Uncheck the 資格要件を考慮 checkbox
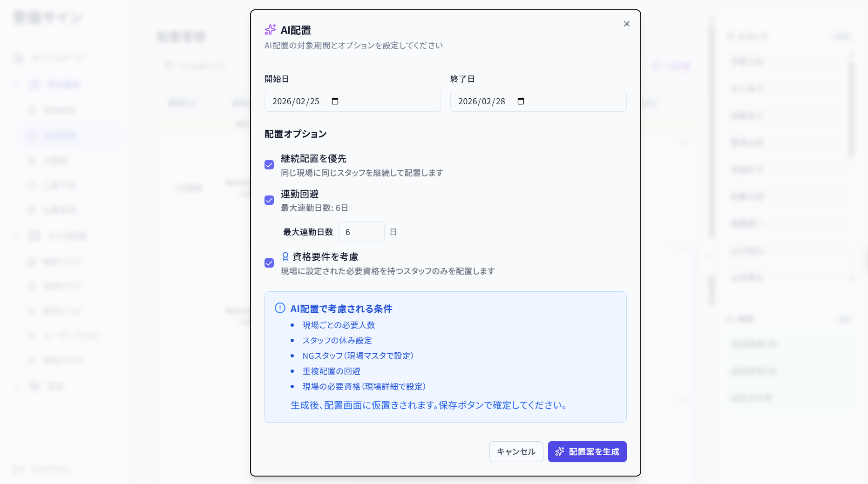This screenshot has height=484, width=868. 269,263
